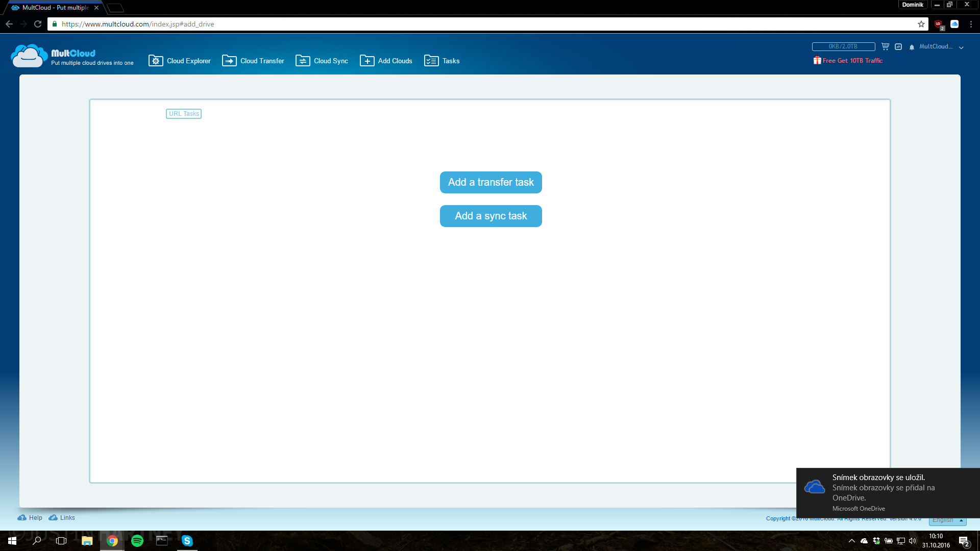The image size is (980, 551).
Task: Show hidden system tray icons
Action: click(851, 541)
